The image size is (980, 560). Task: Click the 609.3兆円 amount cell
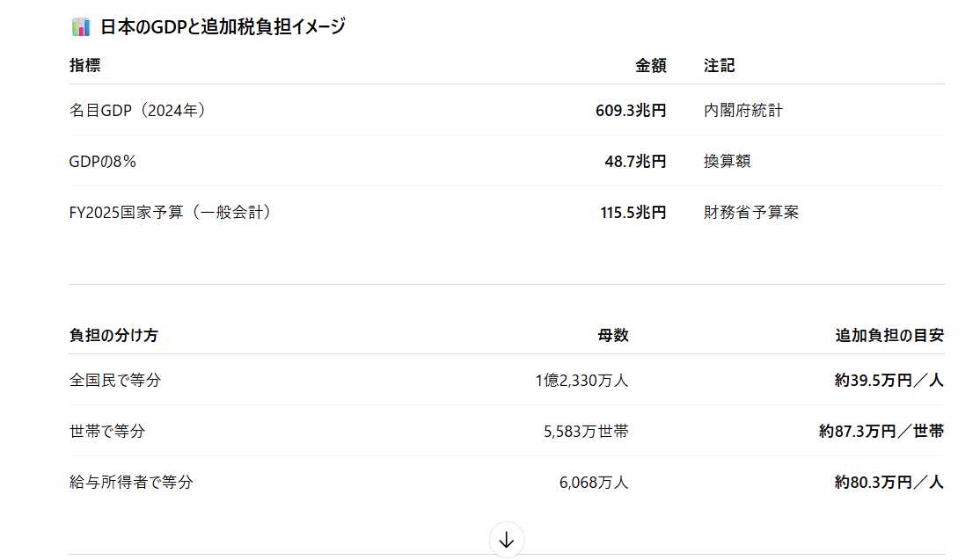coord(631,111)
